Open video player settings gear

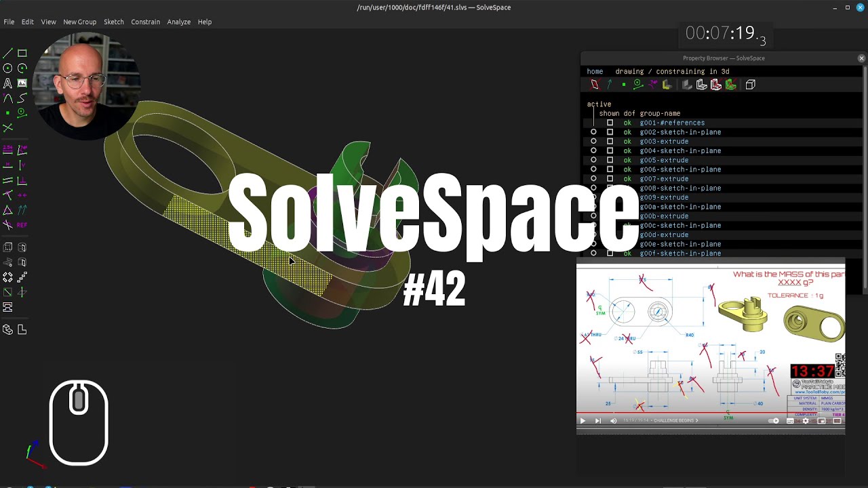(806, 421)
